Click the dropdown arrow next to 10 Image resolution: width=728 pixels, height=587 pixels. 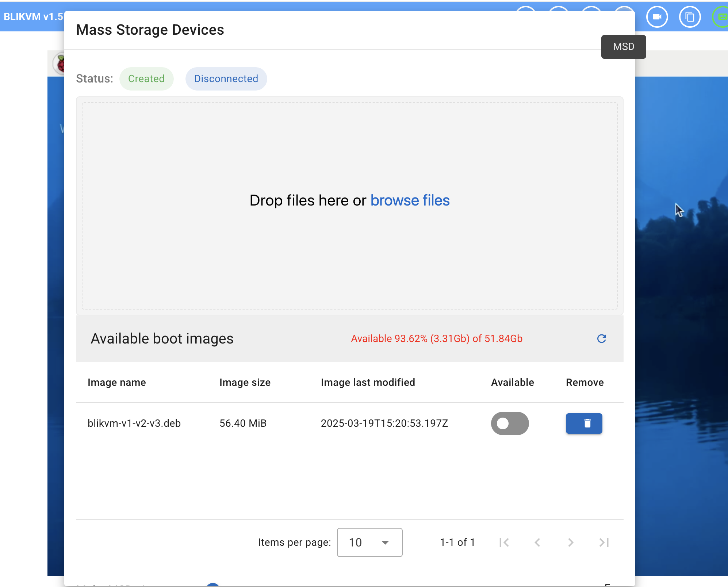coord(385,543)
